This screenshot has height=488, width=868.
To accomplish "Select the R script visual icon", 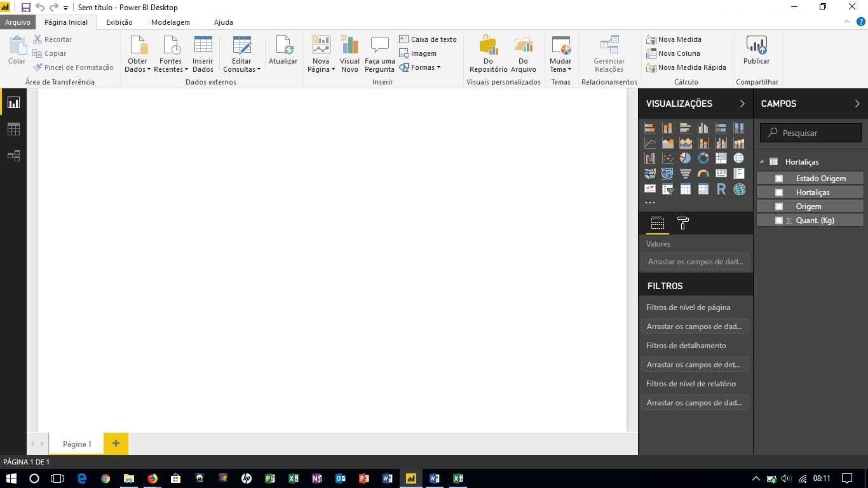I will [x=721, y=189].
